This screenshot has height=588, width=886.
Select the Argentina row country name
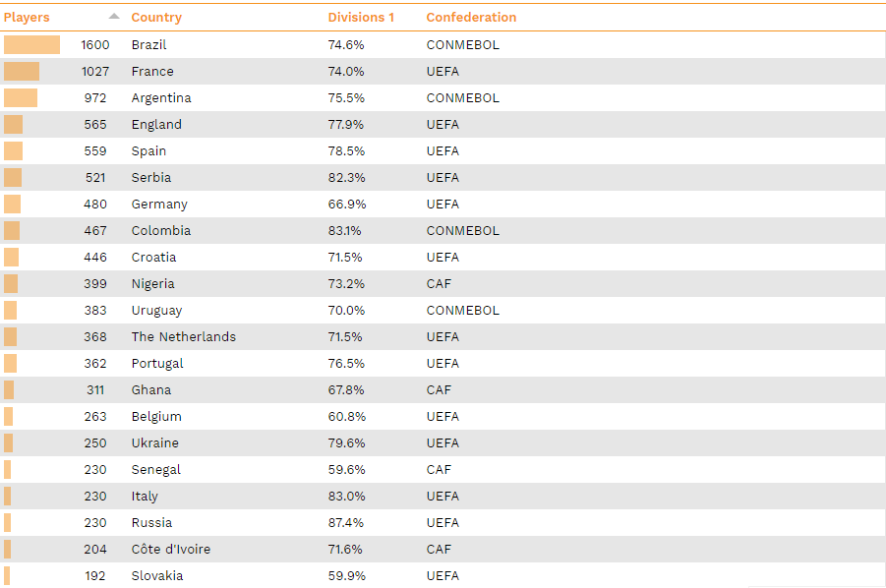tap(161, 98)
